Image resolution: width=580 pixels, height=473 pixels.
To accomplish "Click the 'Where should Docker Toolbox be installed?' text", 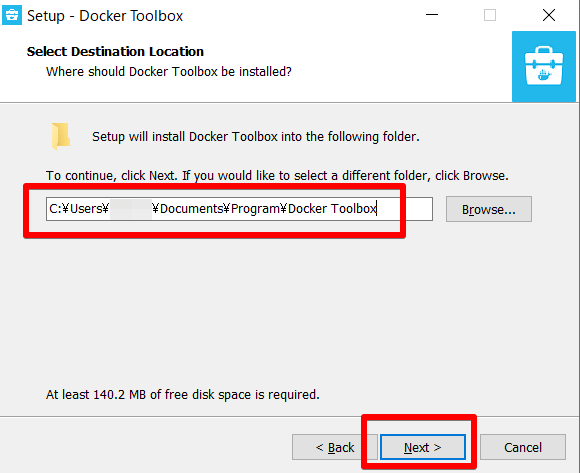I will [x=169, y=71].
